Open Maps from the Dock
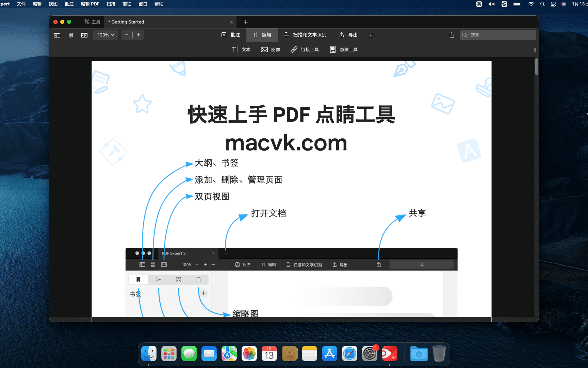Viewport: 588px width, 368px height. (x=229, y=354)
